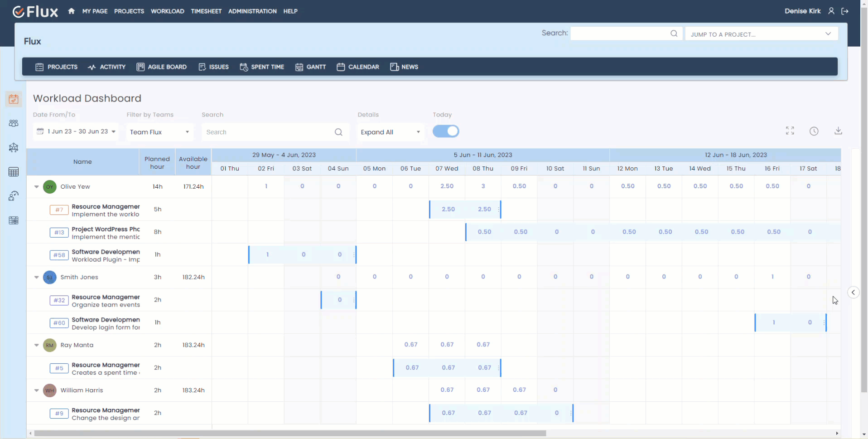Viewport: 868px width, 439px height.
Task: Collapse Smith Jones' task rows
Action: (37, 277)
